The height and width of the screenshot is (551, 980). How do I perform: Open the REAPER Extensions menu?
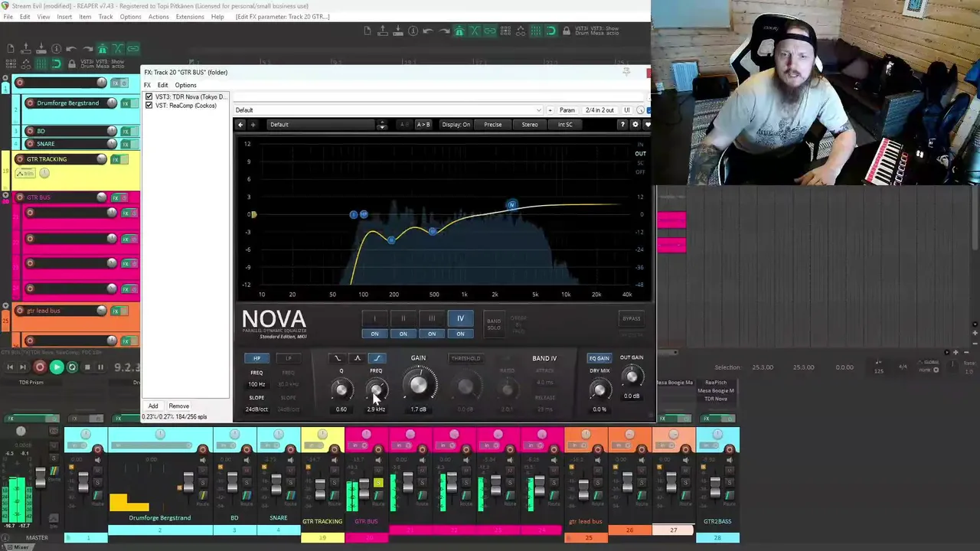(190, 17)
